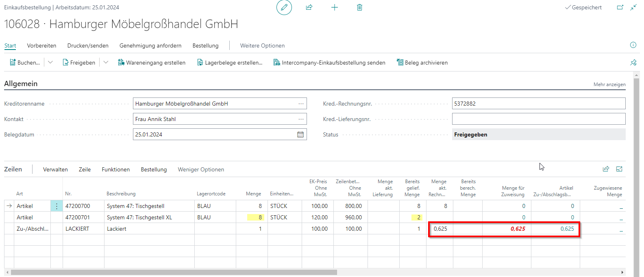
Task: Click Status field Freigegeben
Action: point(539,134)
